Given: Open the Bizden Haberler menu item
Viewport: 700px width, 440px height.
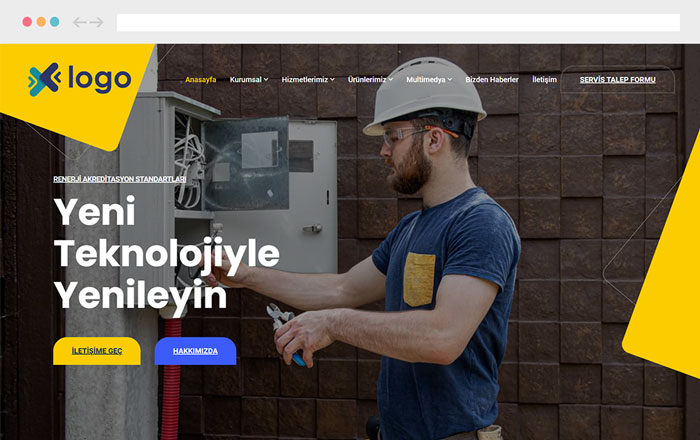Looking at the screenshot, I should click(492, 79).
